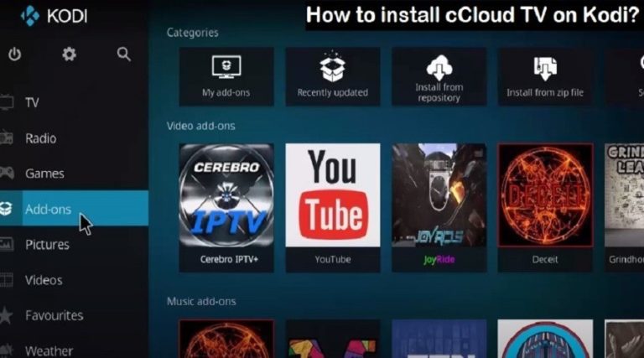Viewport: 644px width, 358px height.
Task: Click the Radio sidebar icon
Action: coord(6,138)
